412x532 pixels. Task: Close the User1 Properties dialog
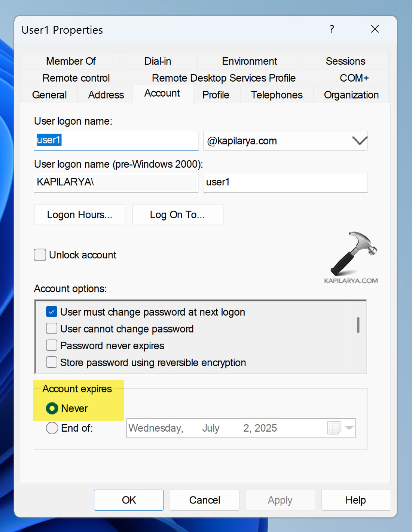point(375,29)
